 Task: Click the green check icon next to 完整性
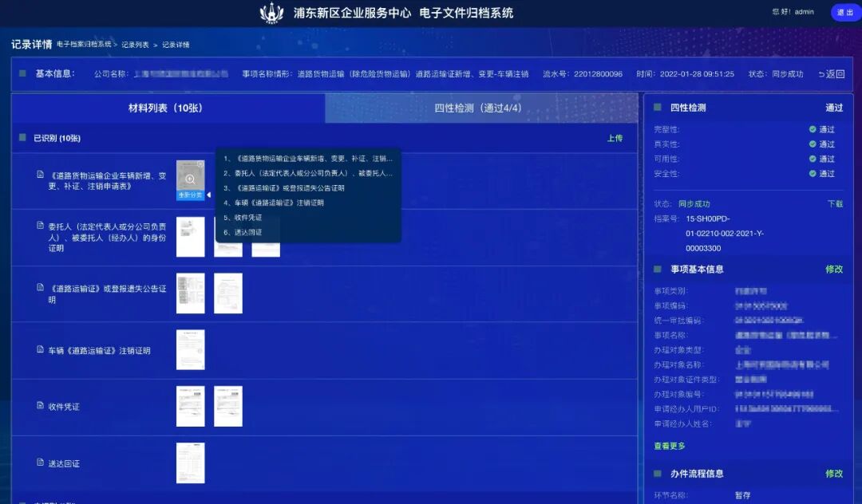pos(812,129)
